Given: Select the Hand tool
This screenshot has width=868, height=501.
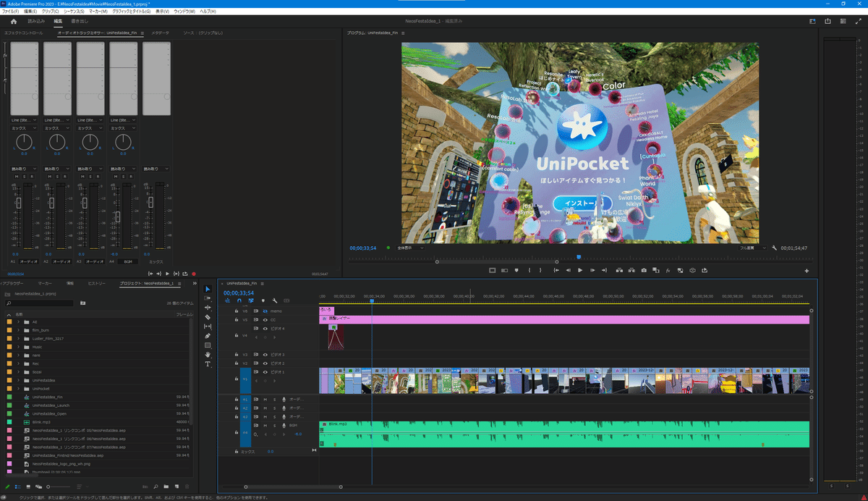Looking at the screenshot, I should tap(208, 355).
